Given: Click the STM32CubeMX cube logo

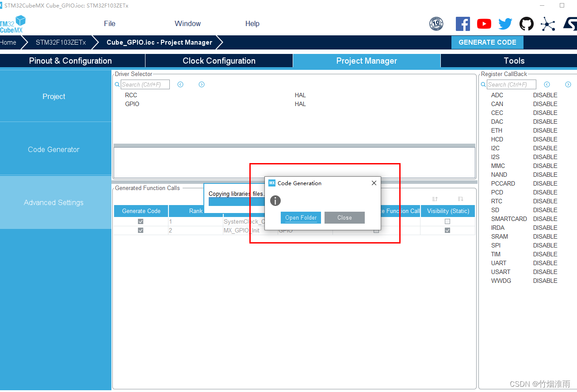Looking at the screenshot, I should (x=12, y=24).
